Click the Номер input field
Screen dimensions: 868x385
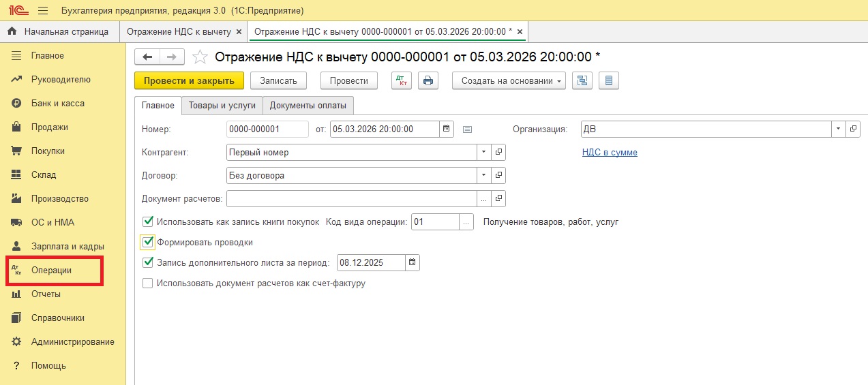coord(267,129)
